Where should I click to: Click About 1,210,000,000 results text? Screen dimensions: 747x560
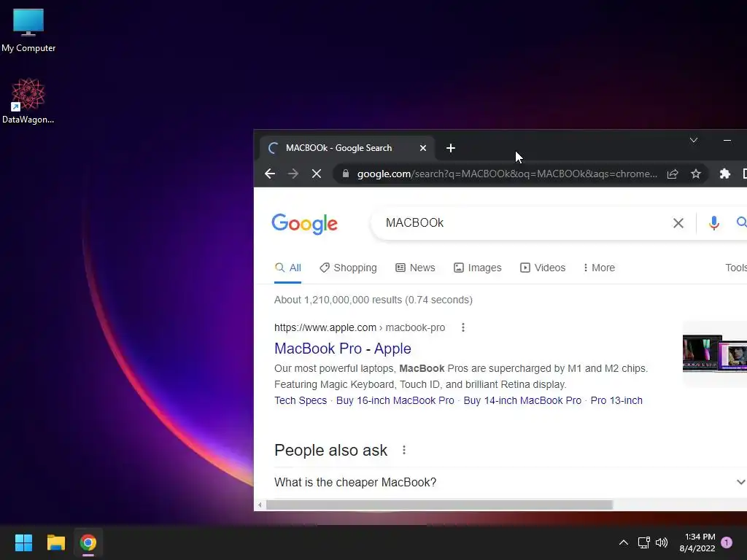click(x=373, y=300)
